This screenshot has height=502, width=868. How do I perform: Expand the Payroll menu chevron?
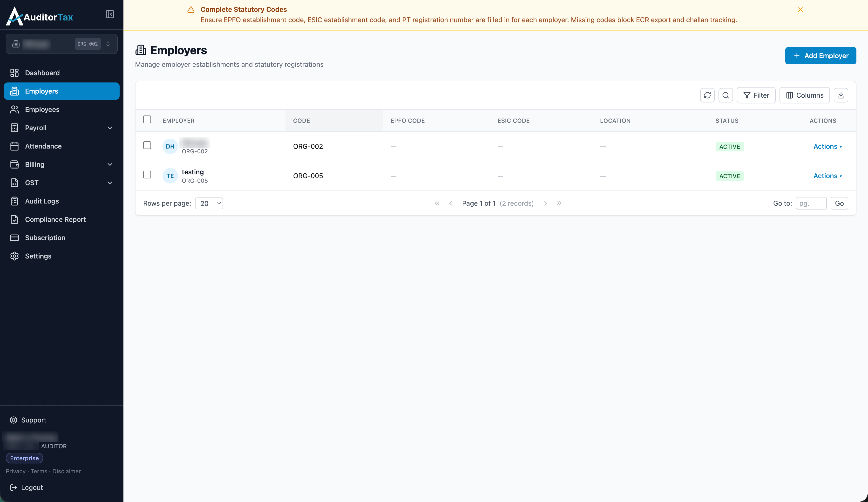tap(110, 128)
